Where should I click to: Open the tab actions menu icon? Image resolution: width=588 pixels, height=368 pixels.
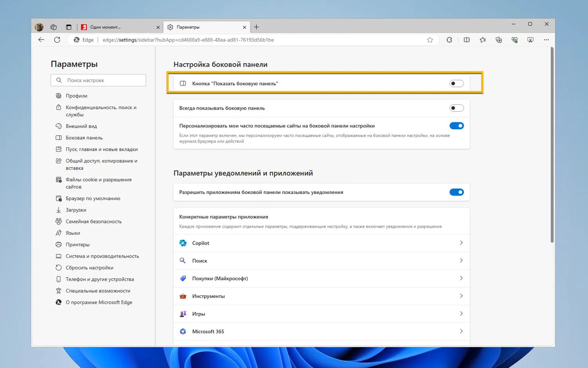click(x=69, y=27)
